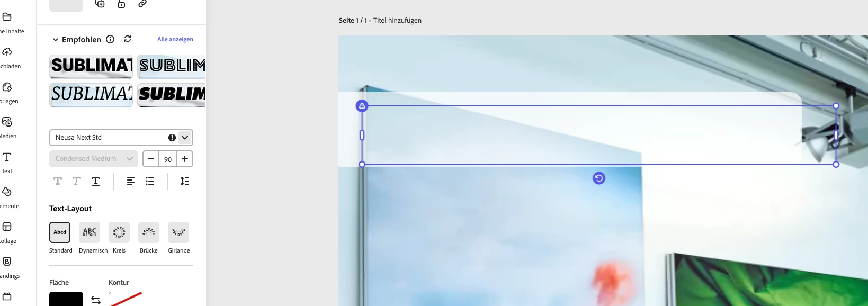
Task: Click Alle anzeigen link
Action: click(x=175, y=39)
